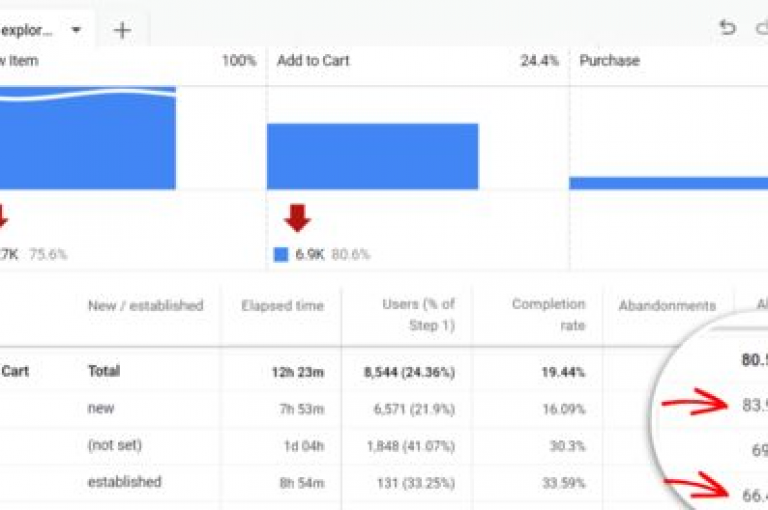The height and width of the screenshot is (510, 768).
Task: Click the 'Purchase' step header
Action: click(x=609, y=61)
